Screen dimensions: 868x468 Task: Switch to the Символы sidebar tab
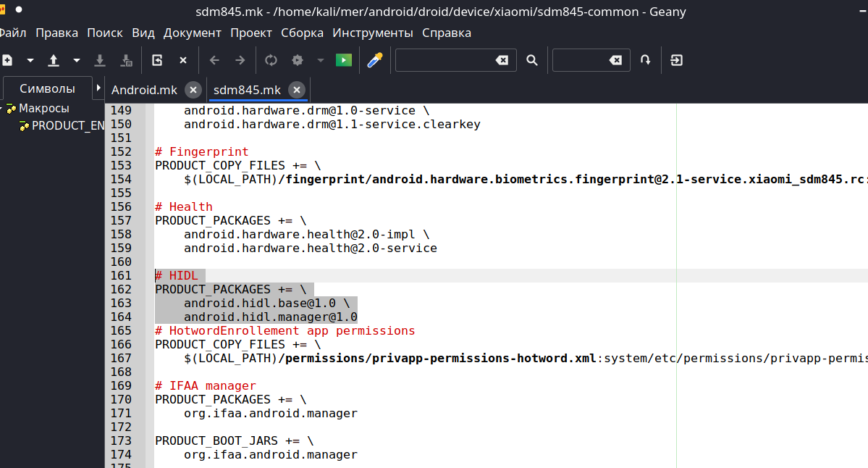(x=47, y=88)
